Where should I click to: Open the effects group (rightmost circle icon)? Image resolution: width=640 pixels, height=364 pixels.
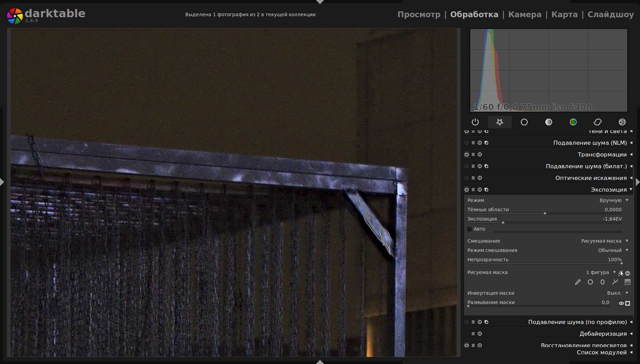[622, 122]
